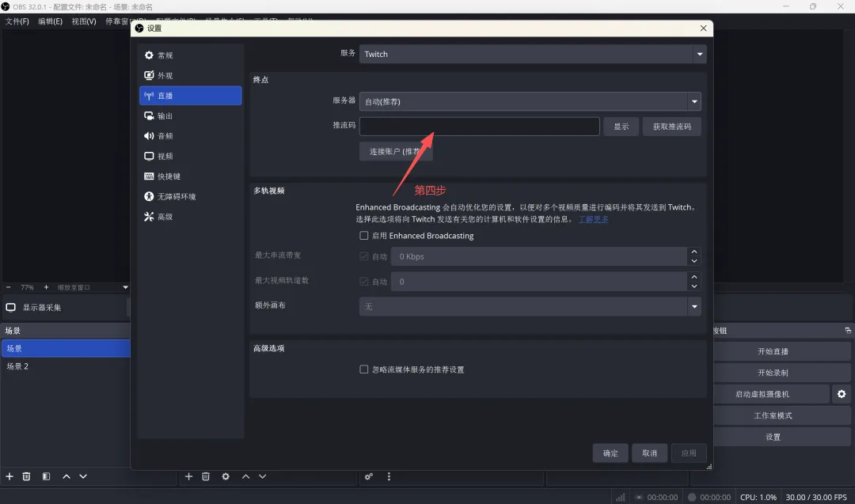This screenshot has width=855, height=504.
Task: Click the network signal status bar icon
Action: 621,497
